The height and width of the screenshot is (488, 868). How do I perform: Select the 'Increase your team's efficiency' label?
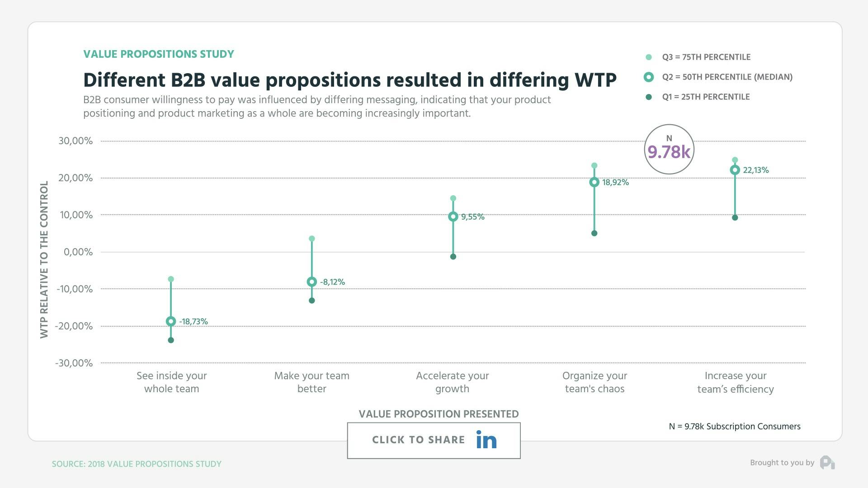(736, 382)
